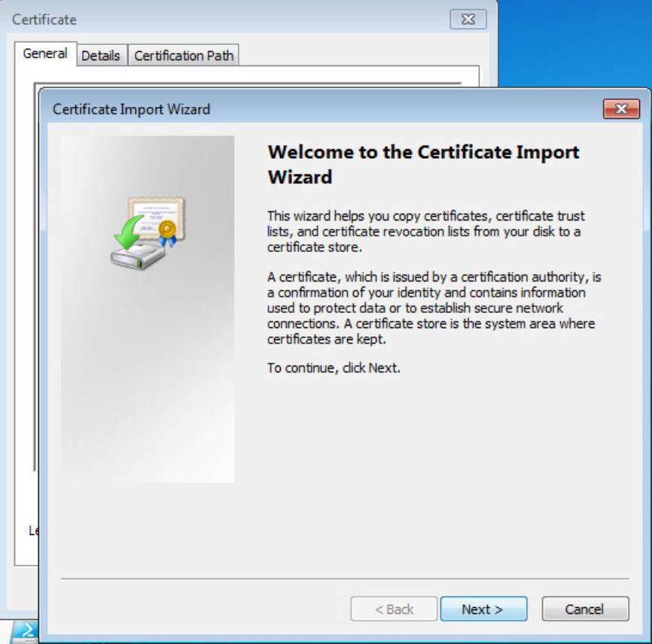652x644 pixels.
Task: Click the Next button to proceed
Action: pos(483,609)
